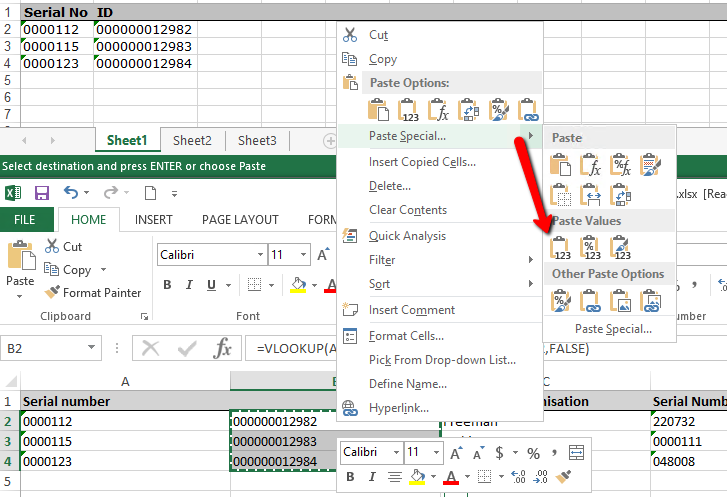Viewport: 727px width, 497px height.
Task: Choose Hyperlink in context menu
Action: (x=399, y=408)
